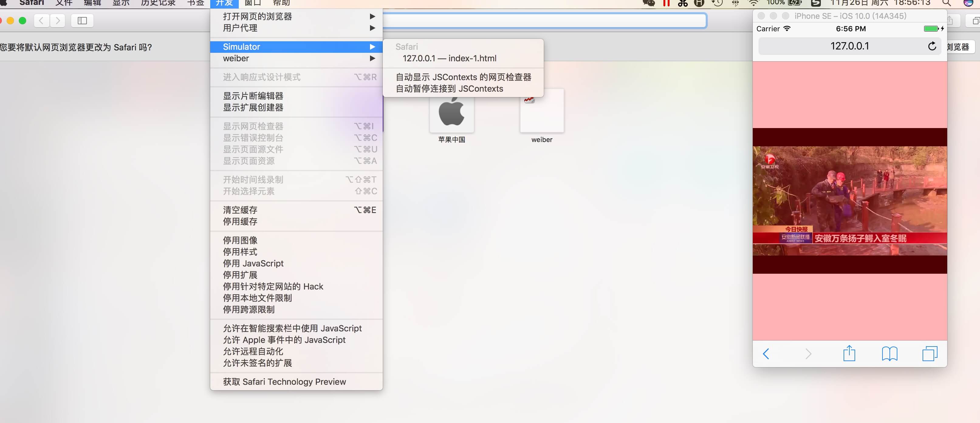This screenshot has height=423, width=980.
Task: Toggle 停用 JavaScript
Action: pyautogui.click(x=296, y=263)
